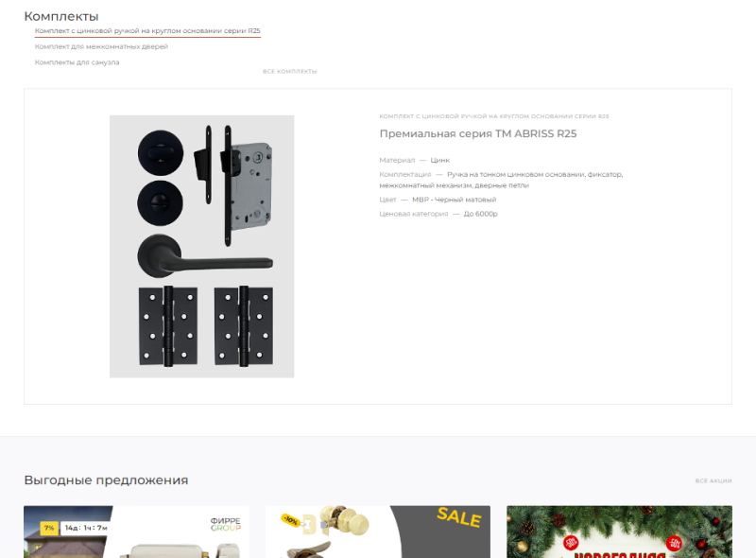Select the R25 zinc handle set tab
The width and height of the screenshot is (756, 558).
pyautogui.click(x=147, y=31)
